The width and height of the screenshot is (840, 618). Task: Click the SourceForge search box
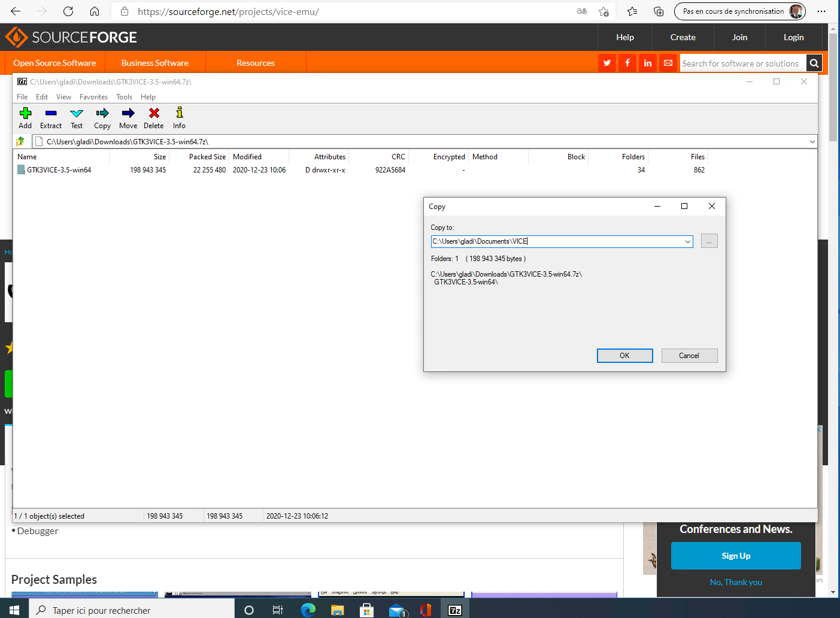click(x=742, y=63)
